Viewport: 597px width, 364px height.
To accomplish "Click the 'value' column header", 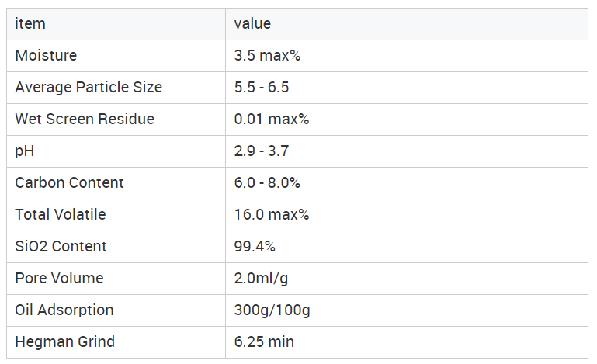I will point(407,24).
